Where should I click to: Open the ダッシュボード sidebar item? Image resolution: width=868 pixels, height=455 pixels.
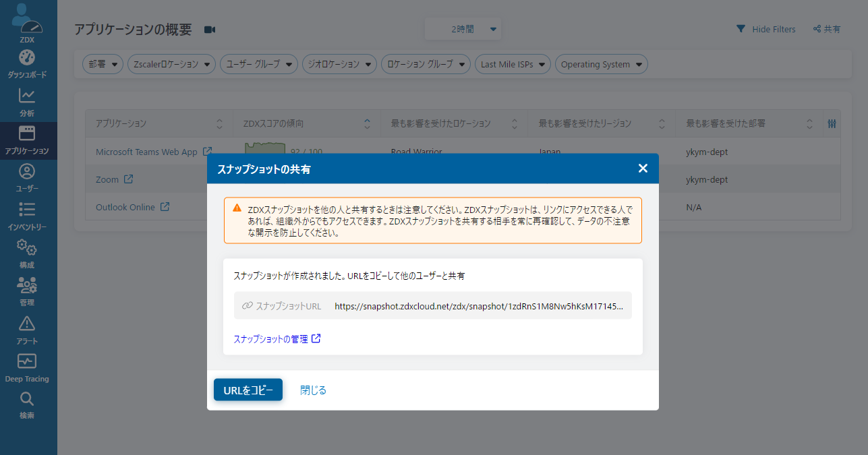[x=28, y=64]
